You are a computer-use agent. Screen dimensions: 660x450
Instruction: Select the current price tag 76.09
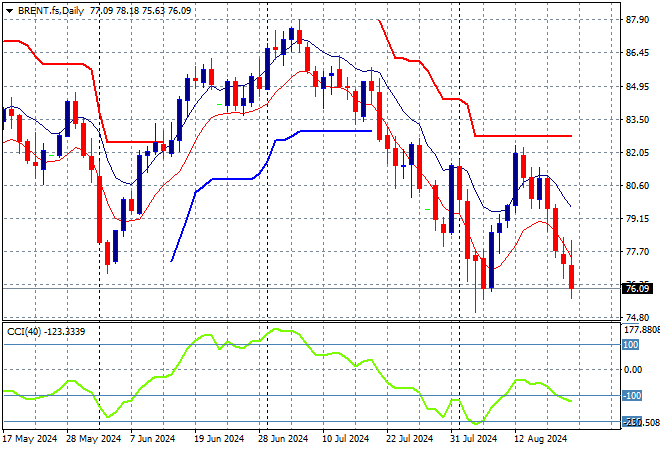637,289
